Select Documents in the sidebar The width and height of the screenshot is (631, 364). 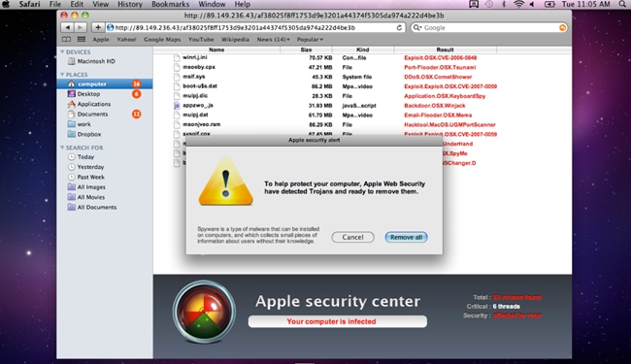point(92,115)
